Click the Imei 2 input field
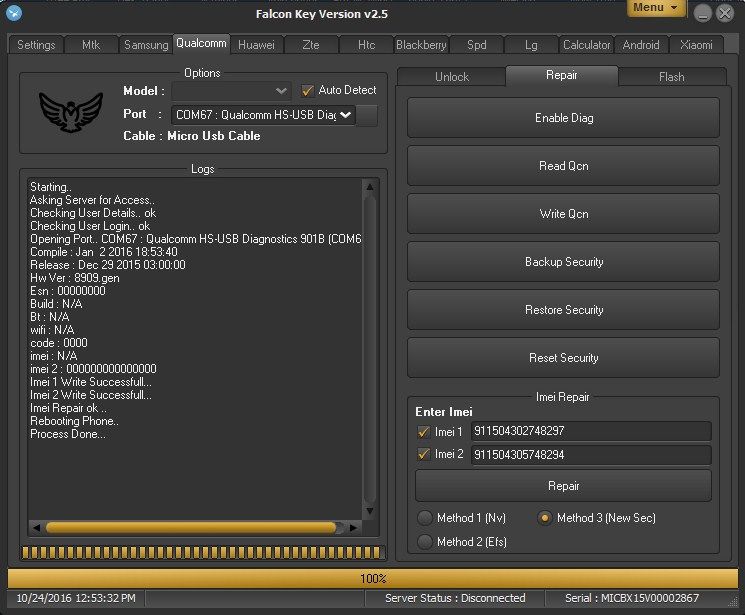Viewport: 745px width, 615px height. (x=591, y=455)
